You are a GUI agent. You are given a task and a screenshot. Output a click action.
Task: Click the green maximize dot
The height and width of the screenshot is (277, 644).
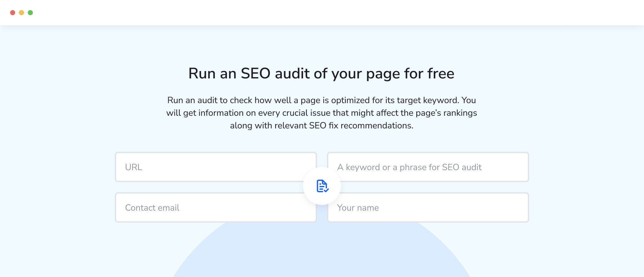point(30,13)
